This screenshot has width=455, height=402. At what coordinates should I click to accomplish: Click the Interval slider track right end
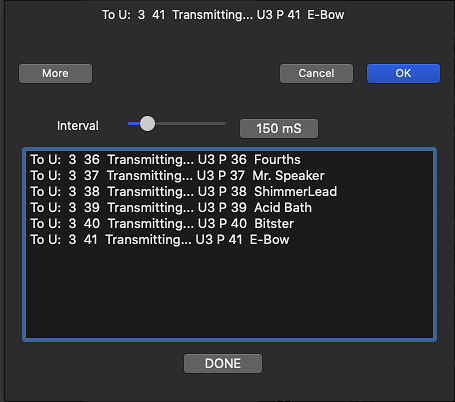coord(223,124)
